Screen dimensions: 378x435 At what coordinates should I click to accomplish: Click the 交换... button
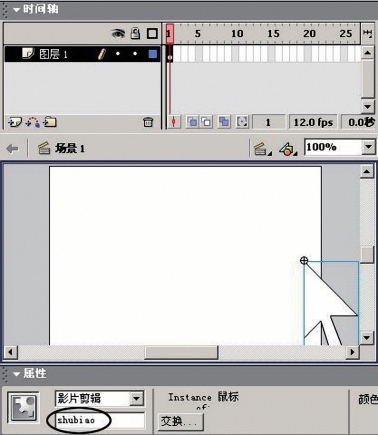coord(180,421)
